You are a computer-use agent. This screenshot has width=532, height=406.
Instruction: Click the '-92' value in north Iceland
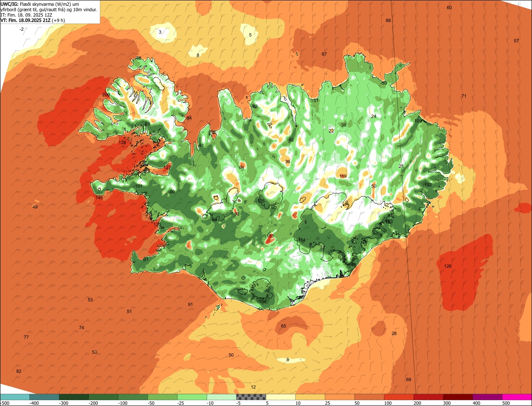tap(291, 140)
